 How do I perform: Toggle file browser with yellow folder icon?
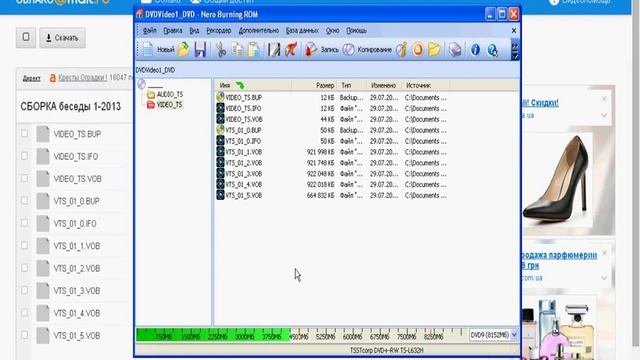pyautogui.click(x=434, y=50)
